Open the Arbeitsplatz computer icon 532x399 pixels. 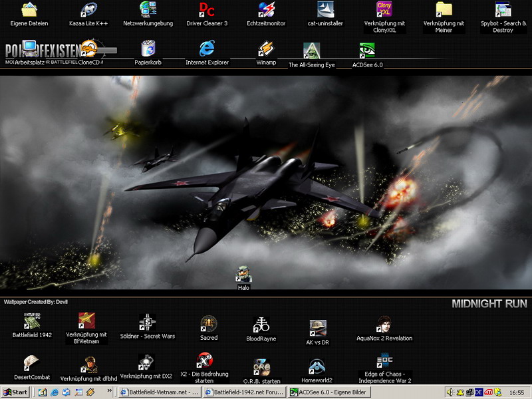pos(29,49)
